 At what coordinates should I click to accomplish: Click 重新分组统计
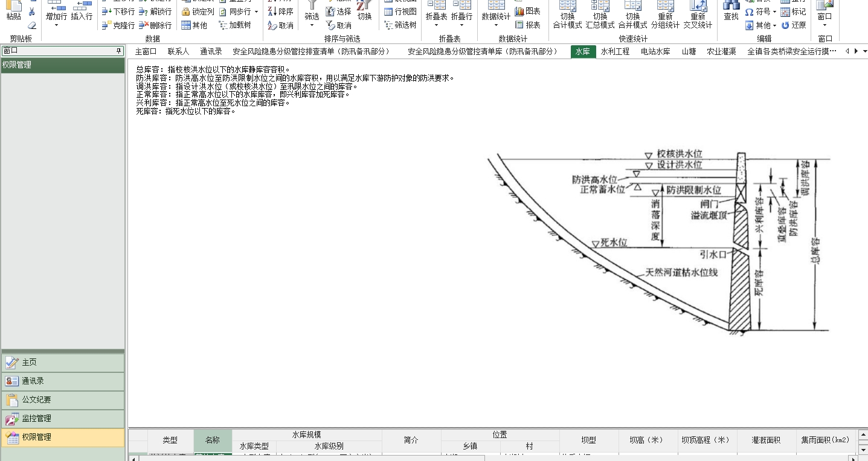(665, 15)
